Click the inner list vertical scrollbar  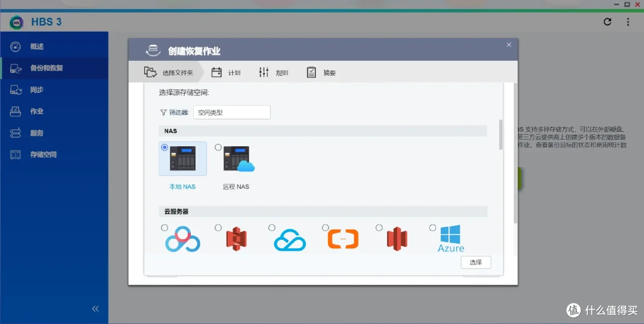pos(501,135)
